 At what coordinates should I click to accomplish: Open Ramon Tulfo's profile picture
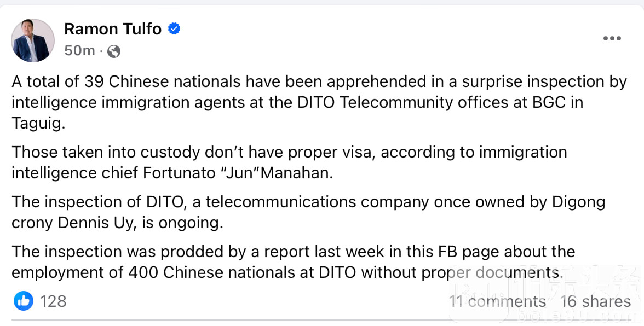coord(33,40)
